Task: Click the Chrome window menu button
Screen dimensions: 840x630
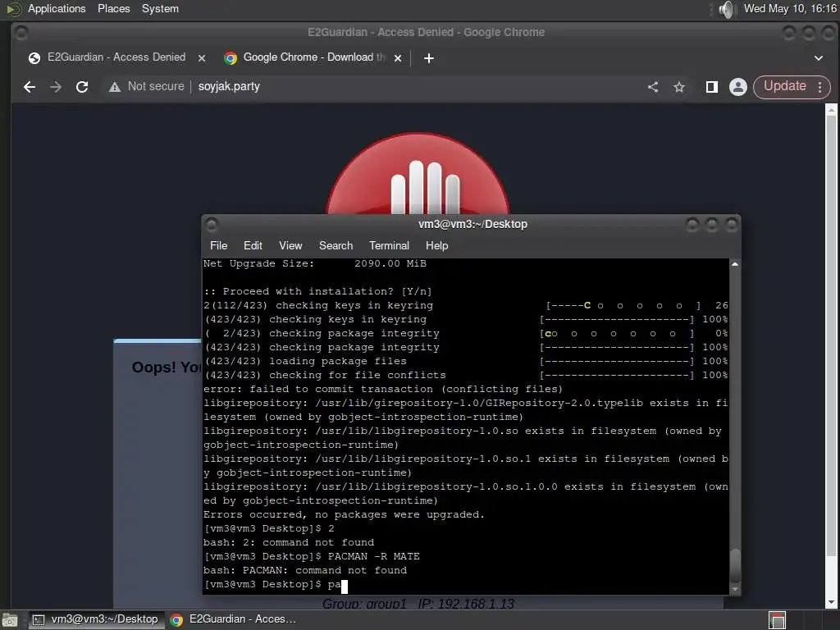Action: pyautogui.click(x=21, y=33)
